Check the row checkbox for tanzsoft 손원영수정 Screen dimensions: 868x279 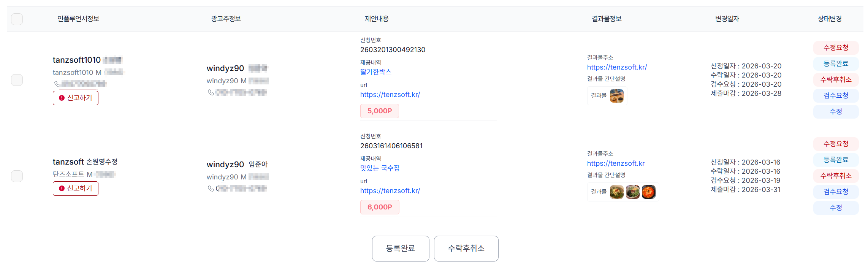[17, 176]
